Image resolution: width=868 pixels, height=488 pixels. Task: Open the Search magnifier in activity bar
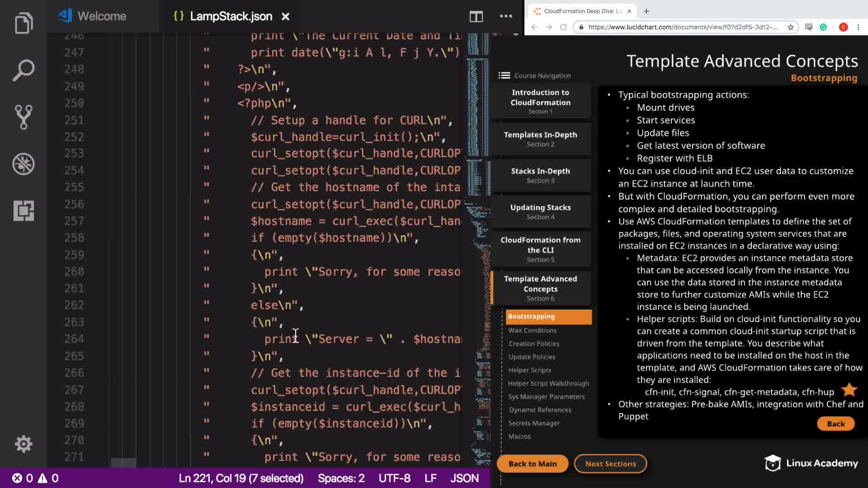click(x=24, y=70)
